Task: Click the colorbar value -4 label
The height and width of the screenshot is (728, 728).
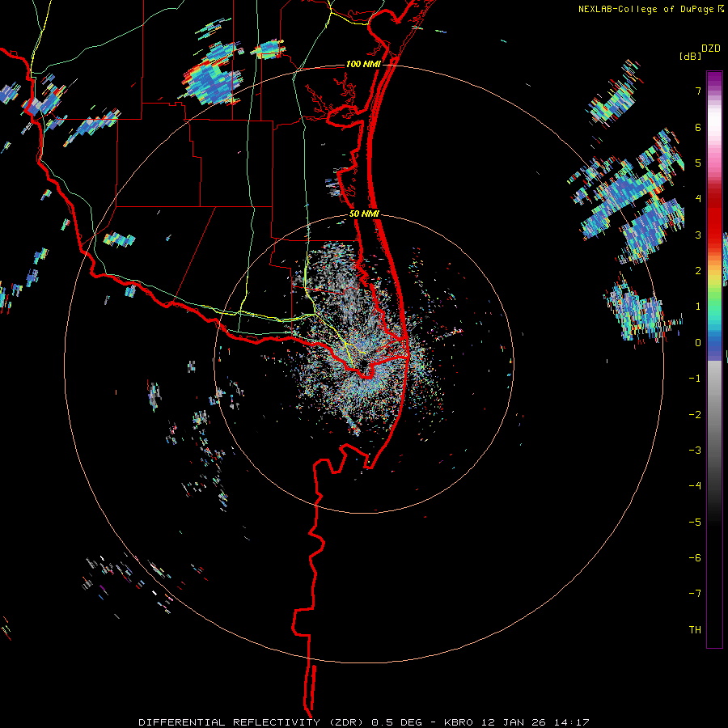Action: pos(695,485)
